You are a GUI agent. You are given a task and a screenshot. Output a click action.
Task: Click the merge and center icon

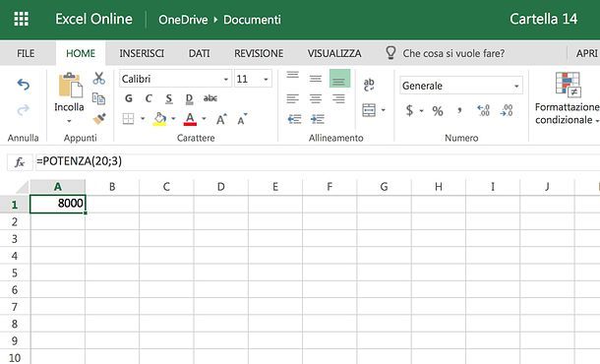pyautogui.click(x=369, y=110)
